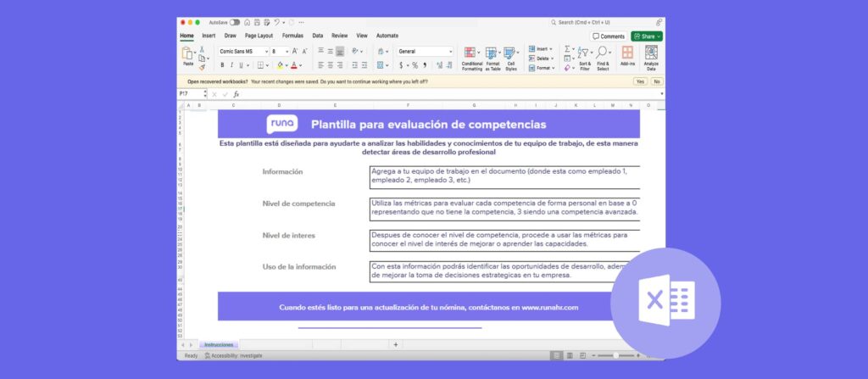Image resolution: width=868 pixels, height=379 pixels.
Task: Click the Format Painter brush icon
Action: click(202, 67)
